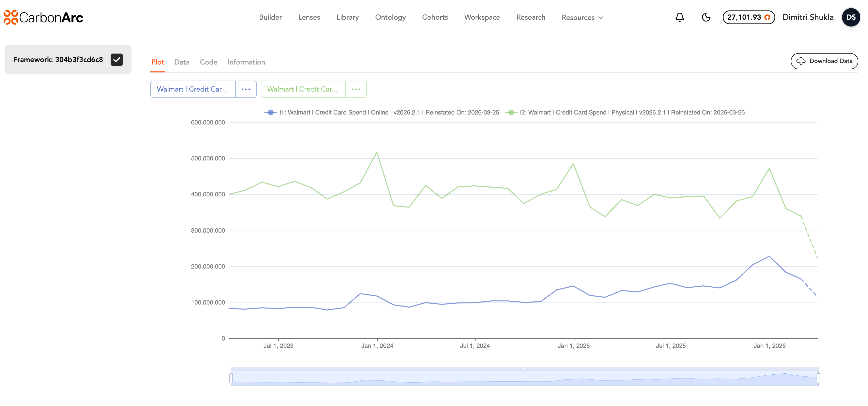Click the right range slider handle
This screenshot has width=868, height=406.
click(818, 378)
